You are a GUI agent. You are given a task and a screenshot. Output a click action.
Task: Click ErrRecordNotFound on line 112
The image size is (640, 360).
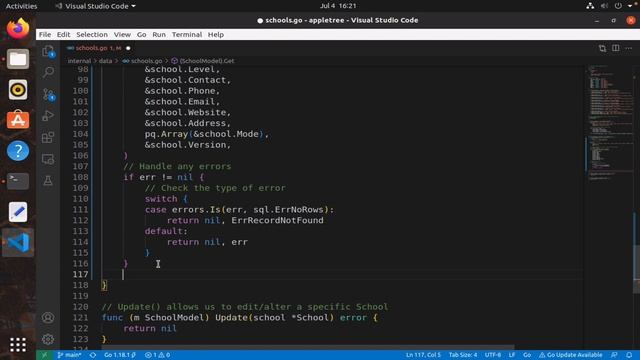277,220
